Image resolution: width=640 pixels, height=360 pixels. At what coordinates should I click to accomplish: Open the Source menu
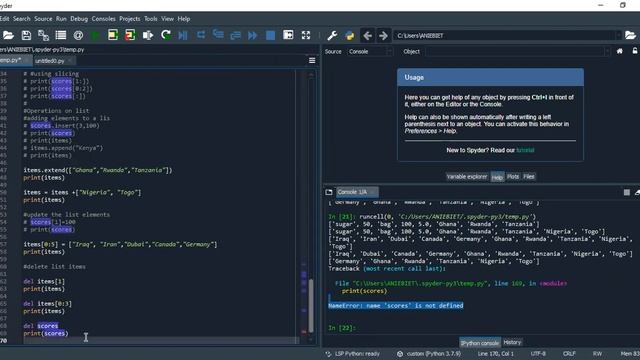point(43,19)
